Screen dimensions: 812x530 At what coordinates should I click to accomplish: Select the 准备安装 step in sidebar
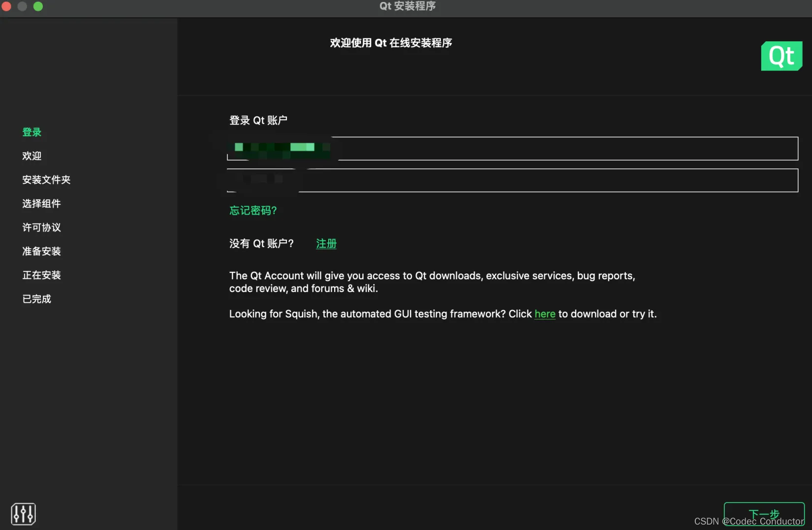pyautogui.click(x=41, y=251)
